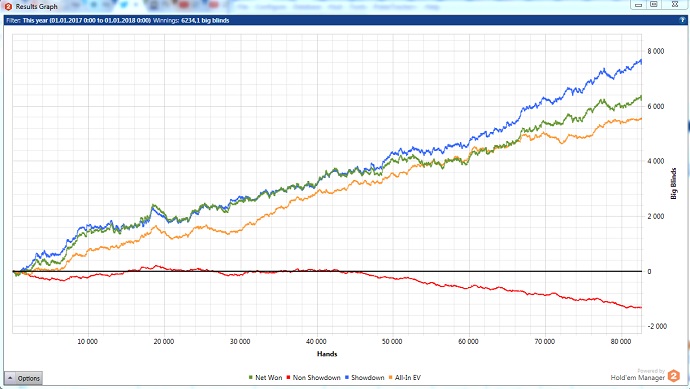
Task: Click the help question mark icon
Action: 682,20
